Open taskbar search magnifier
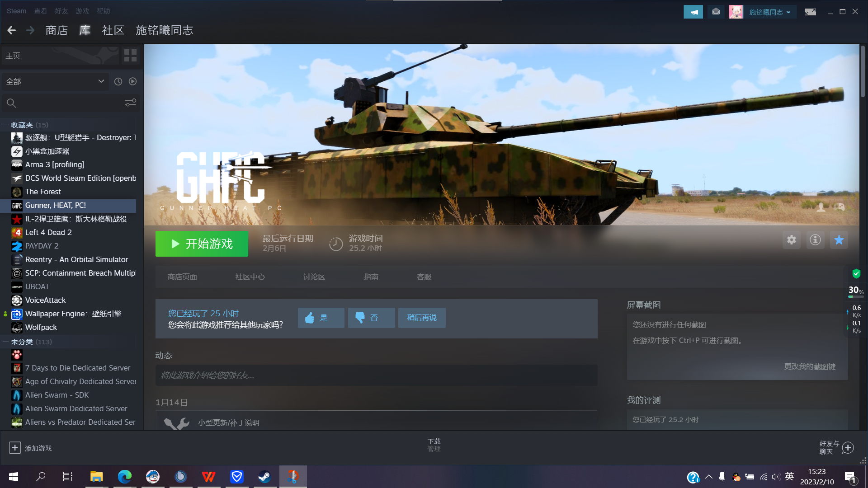The height and width of the screenshot is (488, 868). pos(41,477)
